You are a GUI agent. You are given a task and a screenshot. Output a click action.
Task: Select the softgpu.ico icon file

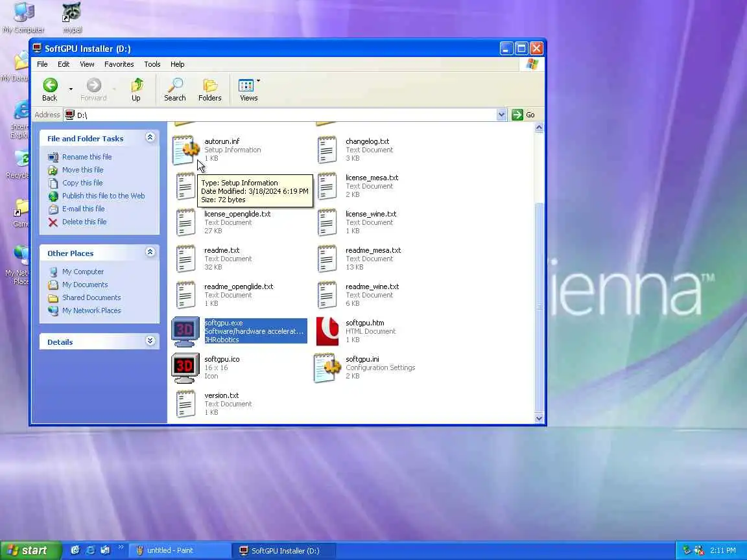pos(185,367)
